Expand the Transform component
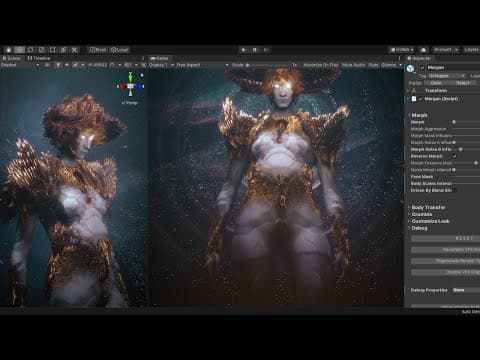This screenshot has width=480, height=360. click(x=408, y=91)
